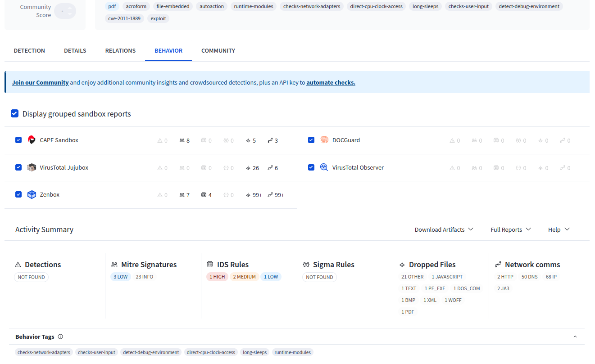The width and height of the screenshot is (595, 364).
Task: Collapse the Behavior Tags section
Action: 575,337
